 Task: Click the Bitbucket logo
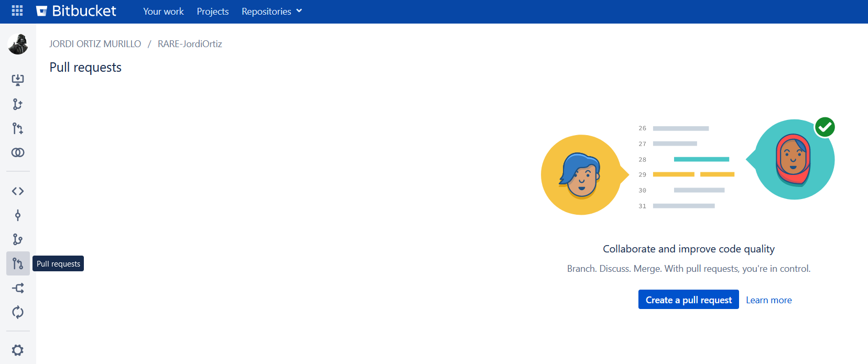pyautogui.click(x=77, y=11)
